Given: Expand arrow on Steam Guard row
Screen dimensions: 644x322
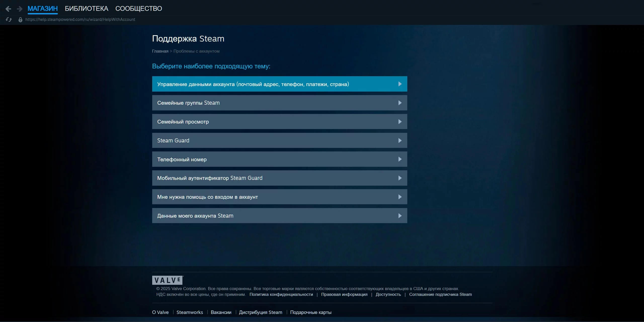Looking at the screenshot, I should point(400,140).
